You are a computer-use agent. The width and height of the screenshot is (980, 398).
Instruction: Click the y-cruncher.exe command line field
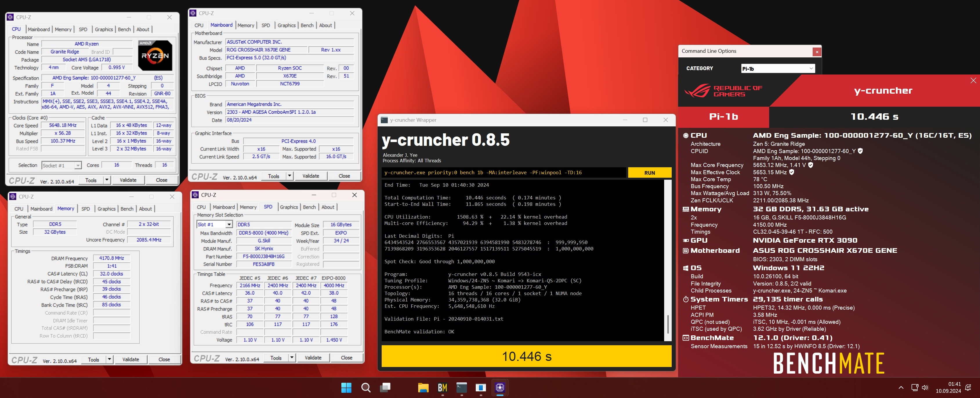(503, 172)
